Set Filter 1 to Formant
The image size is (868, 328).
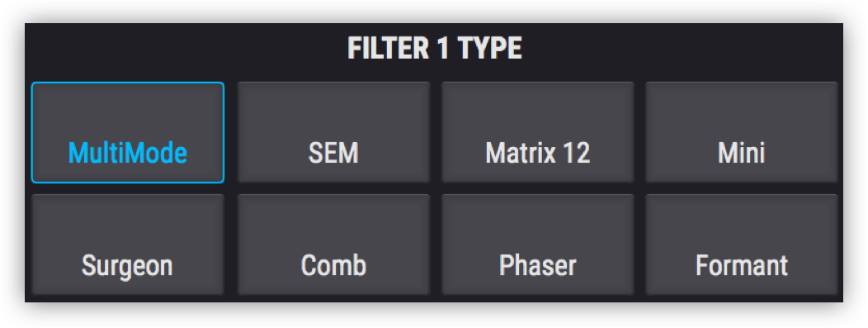[742, 245]
